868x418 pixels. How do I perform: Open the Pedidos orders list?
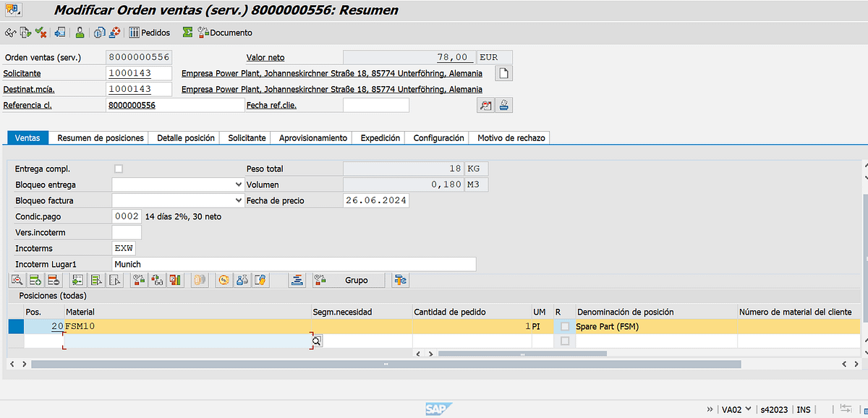[150, 33]
